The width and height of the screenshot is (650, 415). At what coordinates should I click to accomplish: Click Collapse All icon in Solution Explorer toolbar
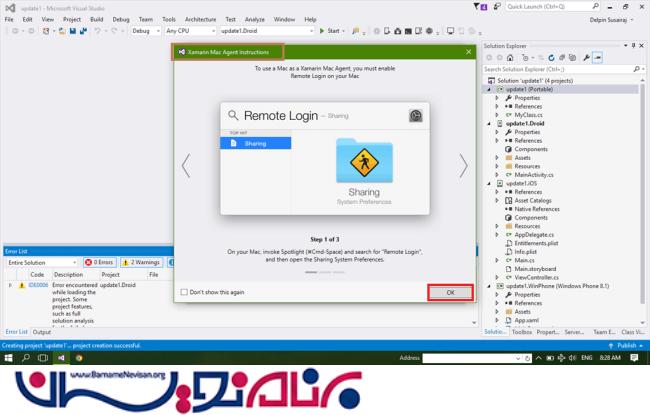pos(562,58)
